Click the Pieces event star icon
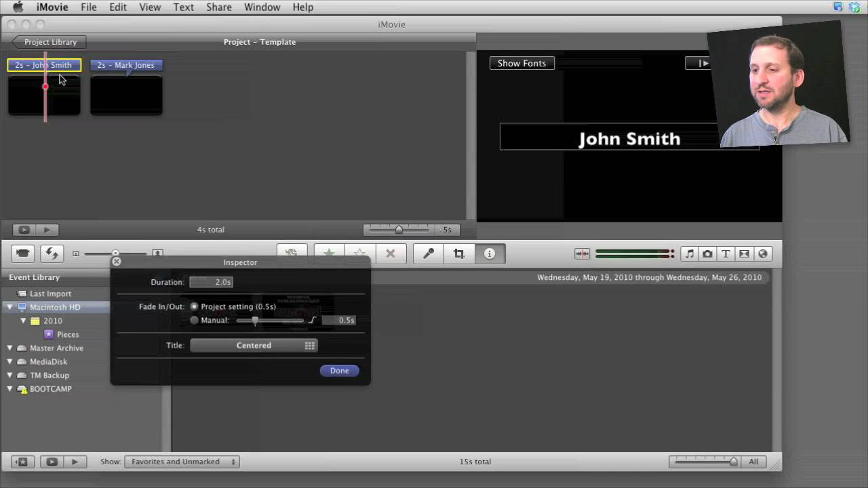This screenshot has height=488, width=868. (x=49, y=334)
